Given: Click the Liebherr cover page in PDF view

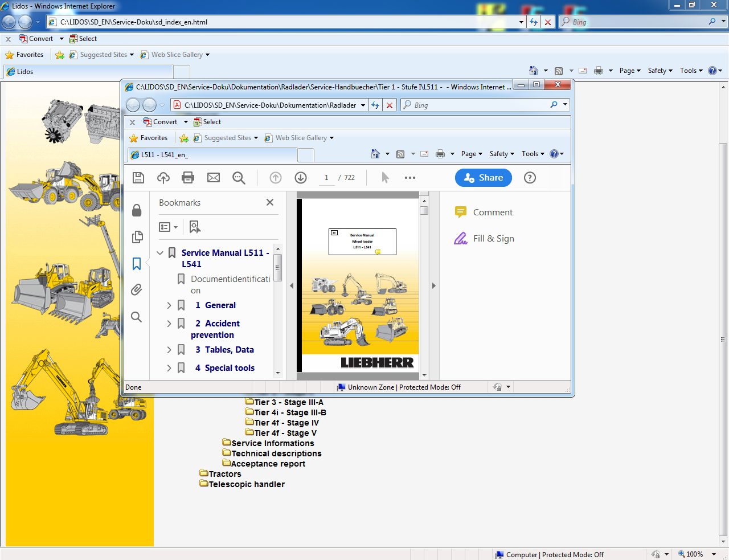Looking at the screenshot, I should click(x=360, y=285).
